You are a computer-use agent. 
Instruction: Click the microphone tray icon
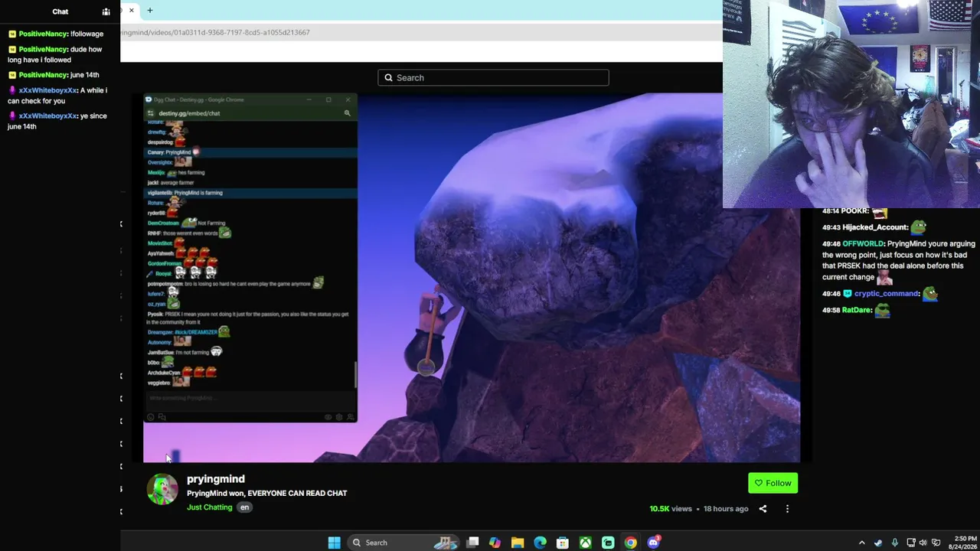click(x=894, y=543)
